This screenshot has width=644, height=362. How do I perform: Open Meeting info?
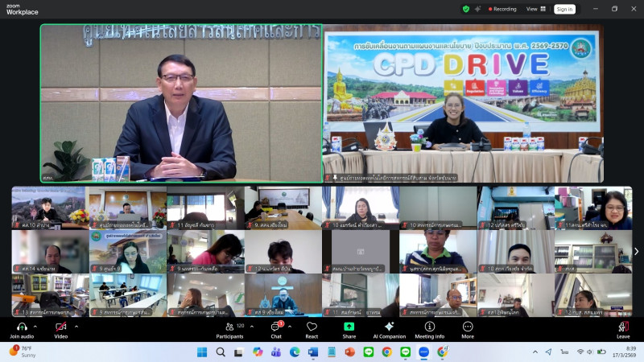429,327
